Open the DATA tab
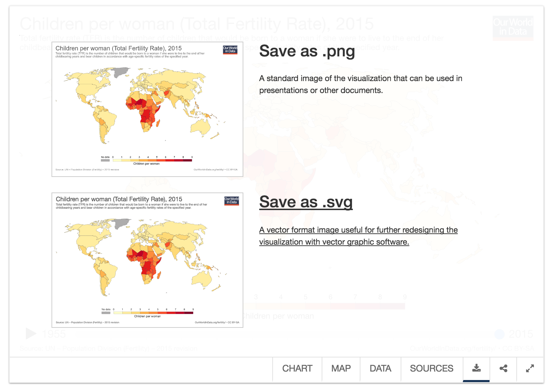553x392 pixels. coord(381,368)
